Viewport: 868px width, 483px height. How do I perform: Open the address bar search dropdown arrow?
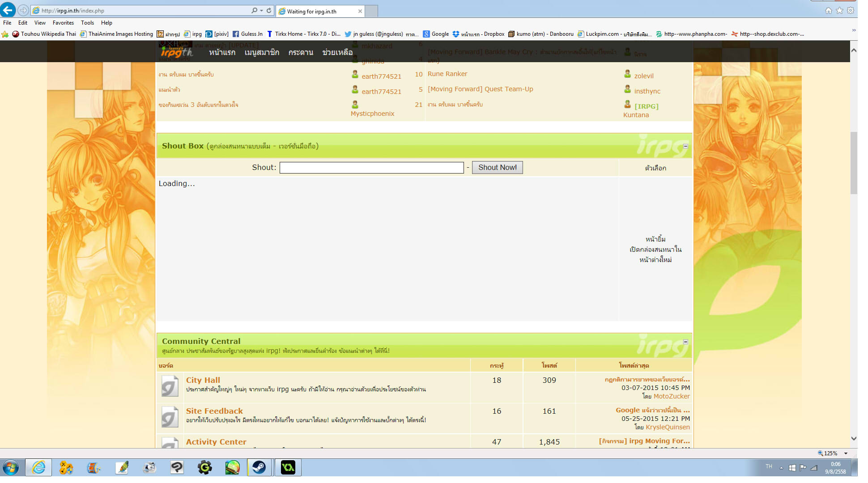tap(261, 10)
